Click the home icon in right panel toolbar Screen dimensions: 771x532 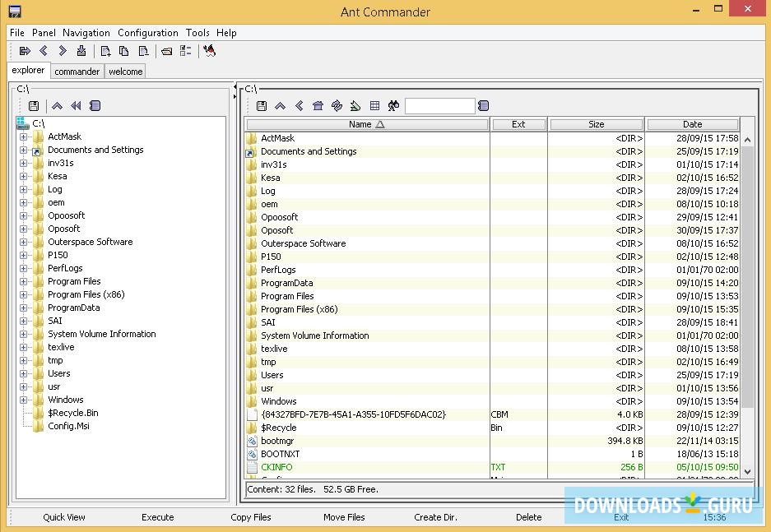318,106
